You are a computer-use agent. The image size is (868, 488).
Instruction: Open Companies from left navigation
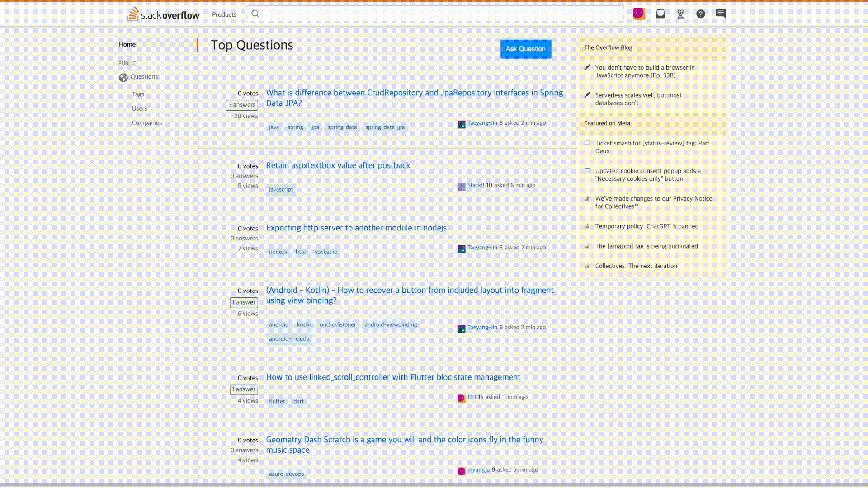pyautogui.click(x=146, y=123)
